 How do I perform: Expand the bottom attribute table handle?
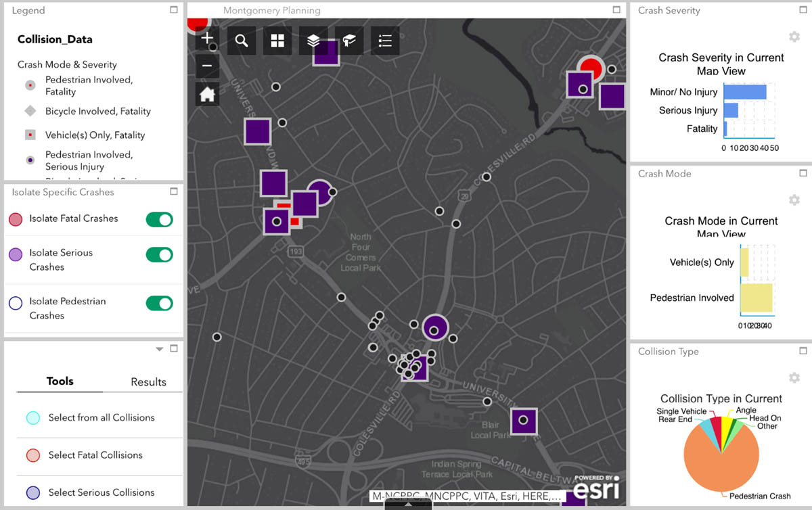click(408, 505)
